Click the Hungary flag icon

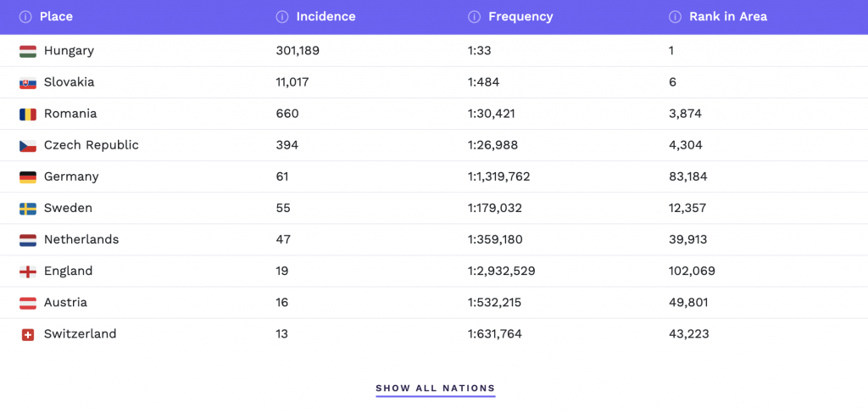tap(28, 51)
